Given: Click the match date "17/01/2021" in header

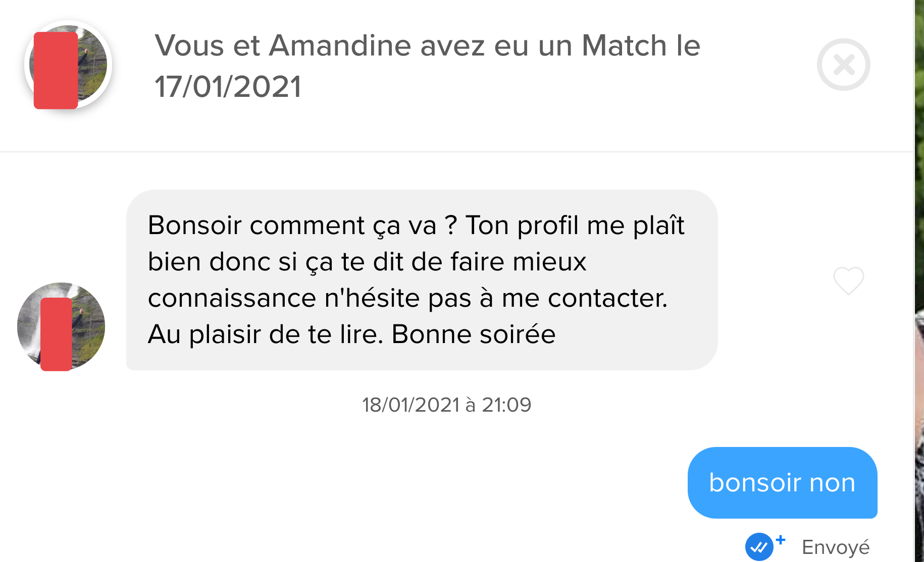Looking at the screenshot, I should (228, 86).
